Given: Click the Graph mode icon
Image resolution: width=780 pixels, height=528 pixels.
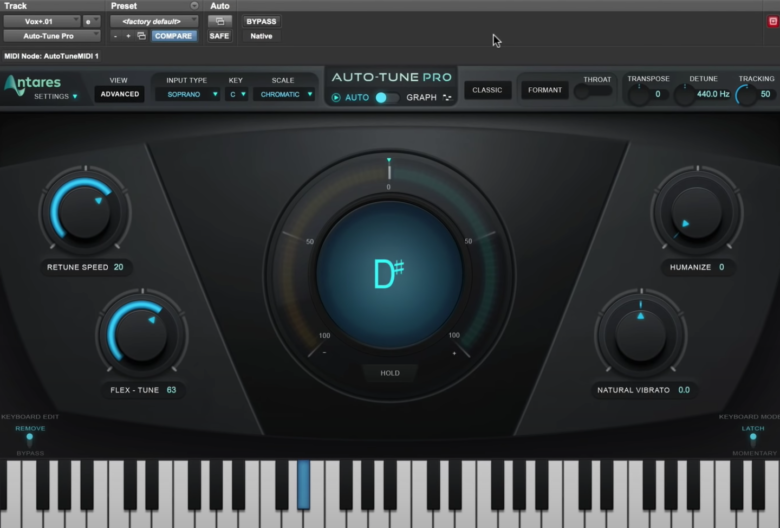Looking at the screenshot, I should click(447, 98).
